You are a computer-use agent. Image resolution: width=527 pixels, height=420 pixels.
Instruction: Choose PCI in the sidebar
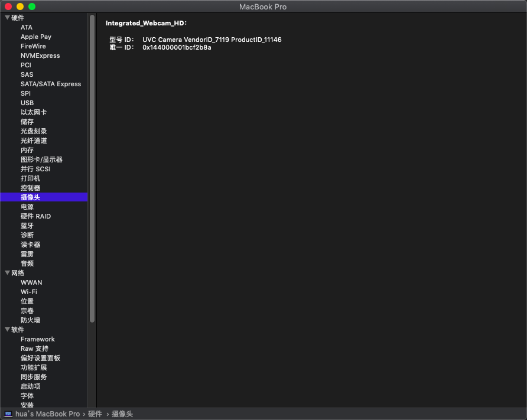26,65
